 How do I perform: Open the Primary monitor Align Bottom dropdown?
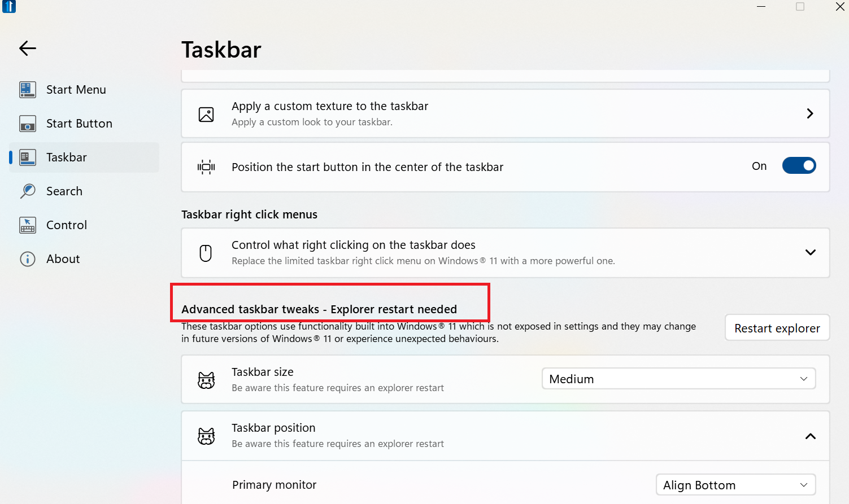(x=735, y=484)
